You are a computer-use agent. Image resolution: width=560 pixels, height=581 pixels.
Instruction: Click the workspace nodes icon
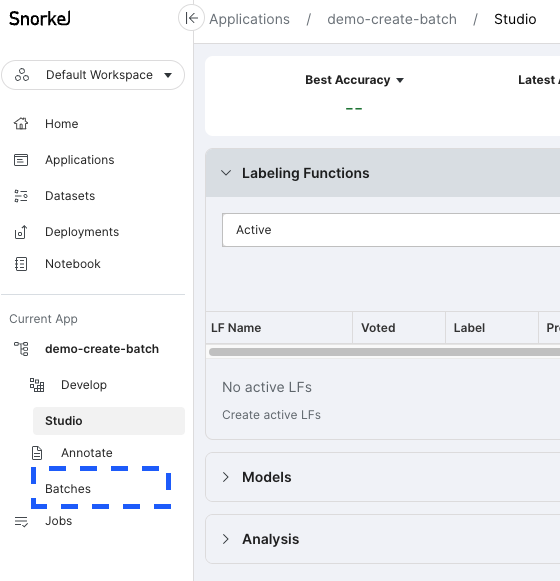[22, 75]
